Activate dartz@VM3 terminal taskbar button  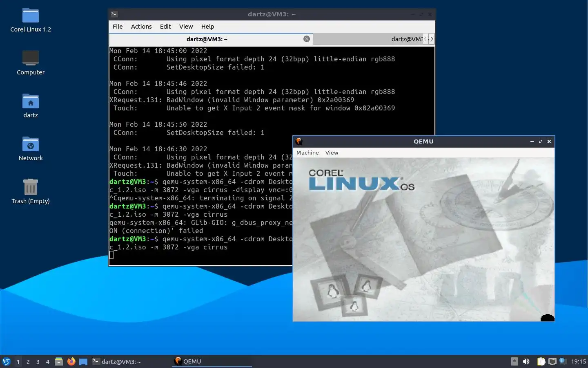click(131, 361)
